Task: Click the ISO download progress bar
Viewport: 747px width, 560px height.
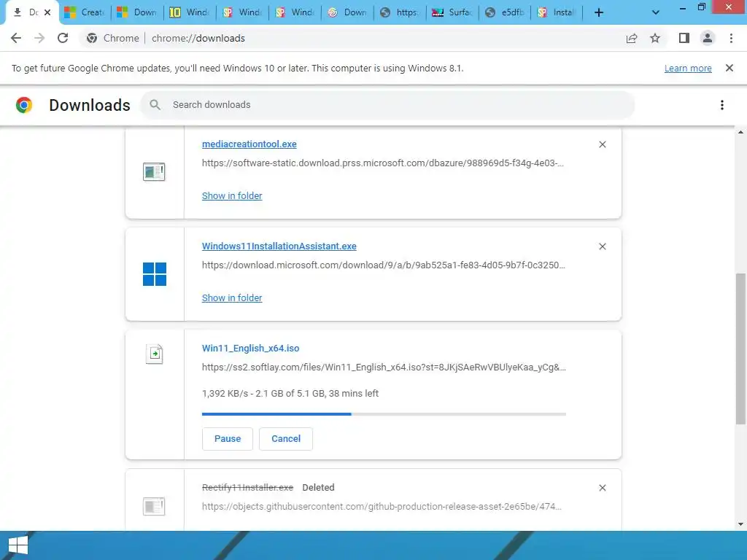Action: 384,414
